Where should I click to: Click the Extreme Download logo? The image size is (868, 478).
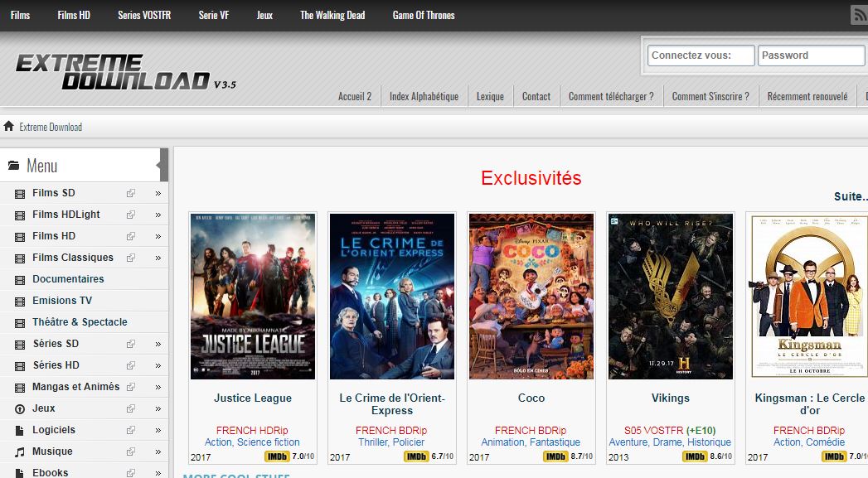point(125,72)
